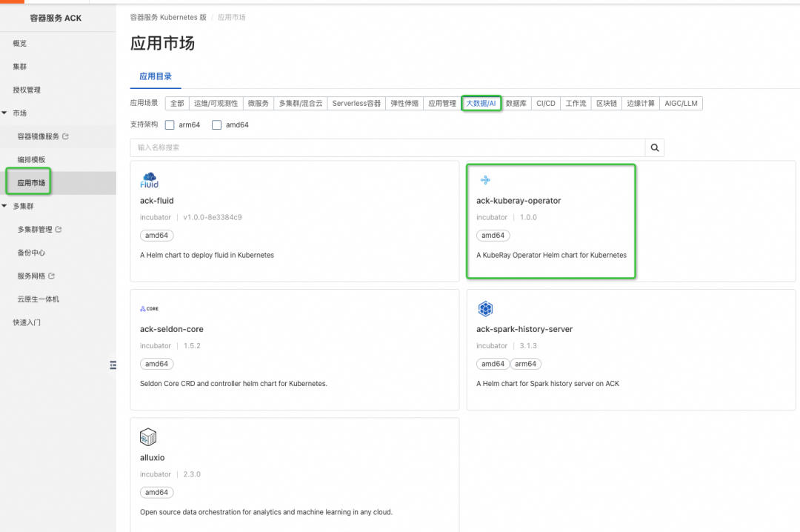Viewport: 800px width, 532px height.
Task: Click external link icon beside 服务网格
Action: point(51,276)
